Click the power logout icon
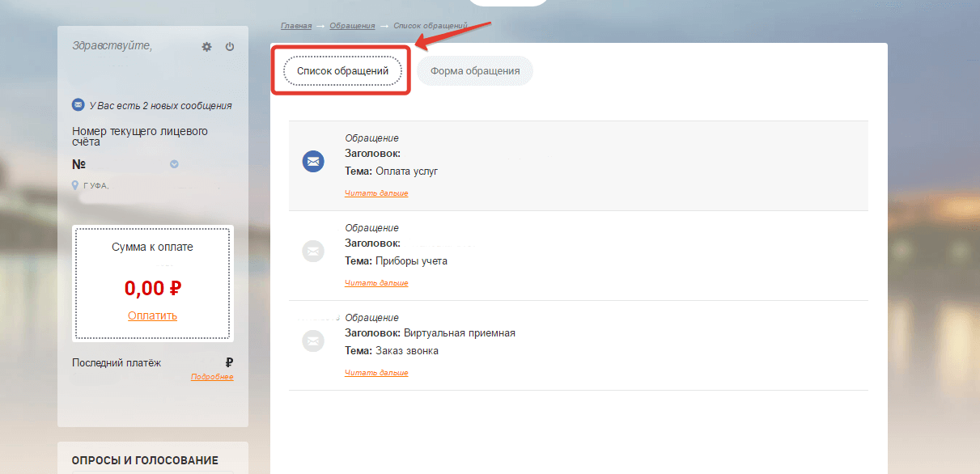This screenshot has height=474, width=980. 230,47
